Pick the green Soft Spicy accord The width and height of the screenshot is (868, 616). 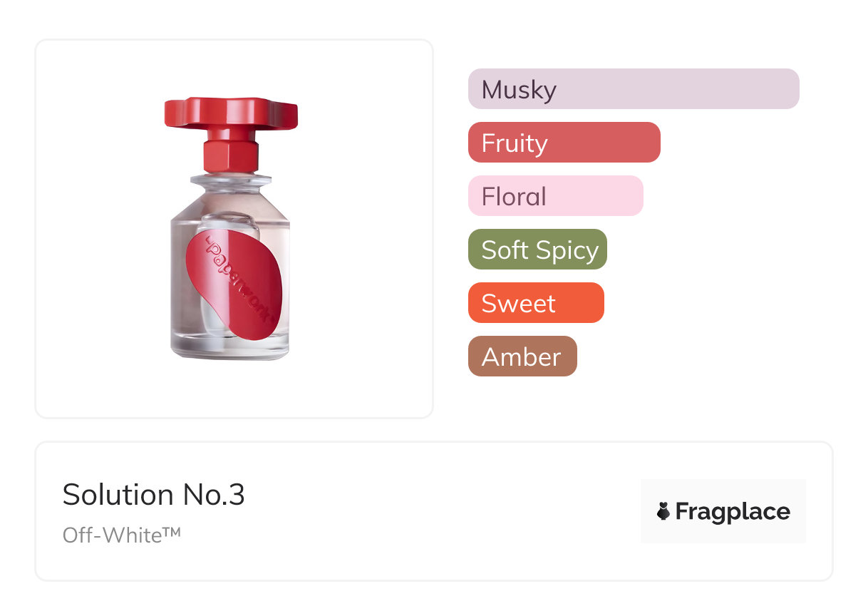(537, 250)
